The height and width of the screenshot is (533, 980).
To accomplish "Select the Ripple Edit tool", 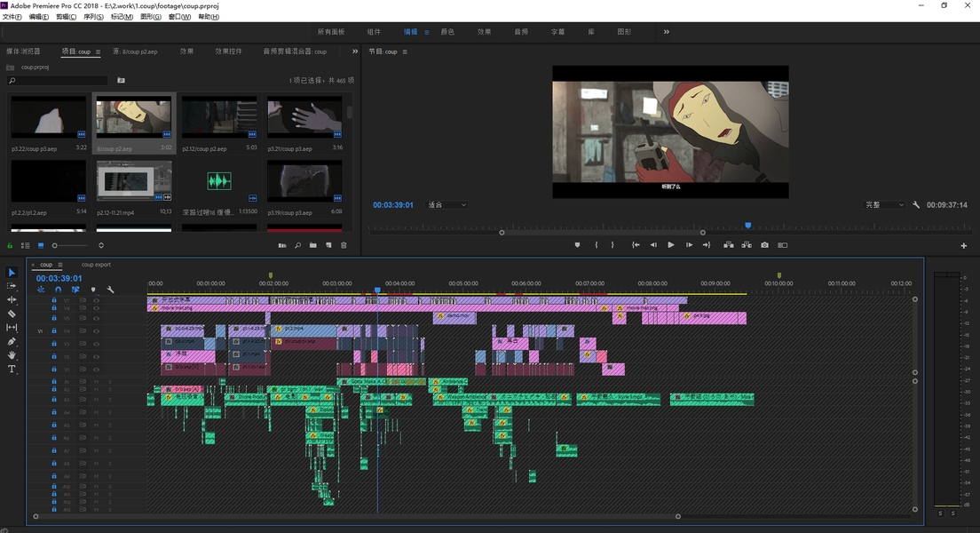I will [x=12, y=299].
